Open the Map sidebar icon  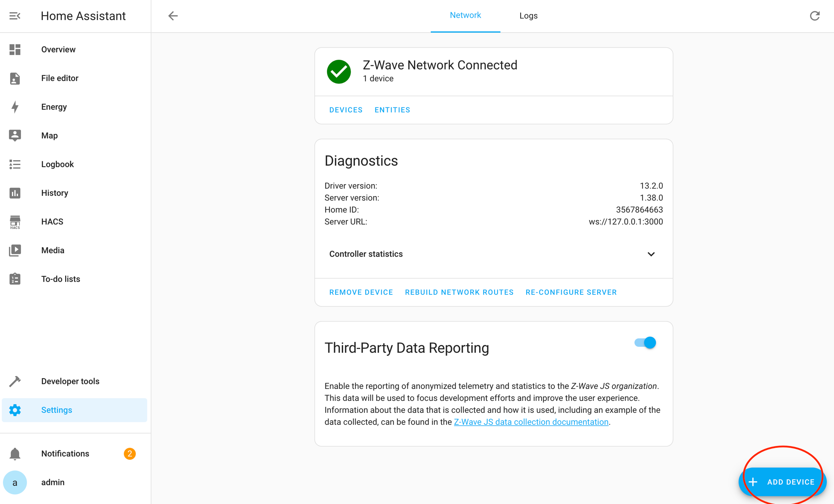click(15, 135)
